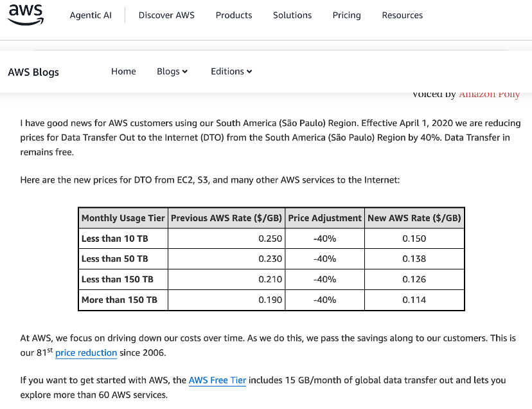
Task: Expand the Editions dropdown
Action: click(231, 71)
